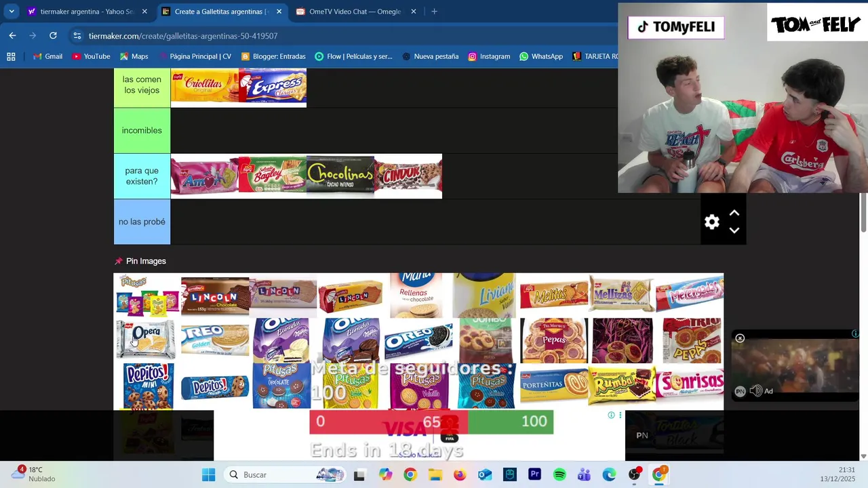Open a new browser tab
This screenshot has height=488, width=868.
click(x=434, y=12)
